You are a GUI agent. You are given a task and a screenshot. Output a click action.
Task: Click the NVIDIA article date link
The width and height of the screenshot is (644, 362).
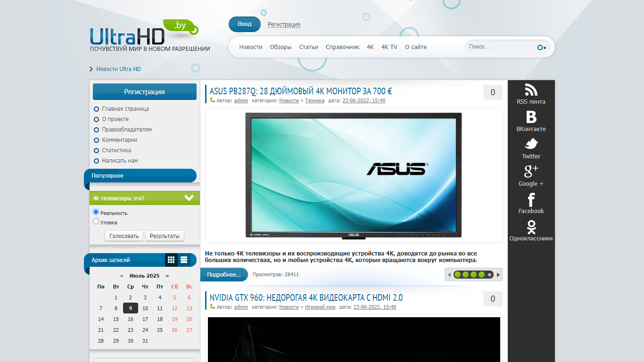(375, 307)
